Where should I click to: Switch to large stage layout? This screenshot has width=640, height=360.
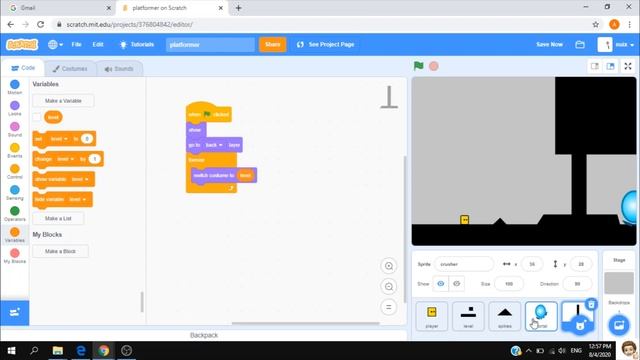[x=611, y=66]
